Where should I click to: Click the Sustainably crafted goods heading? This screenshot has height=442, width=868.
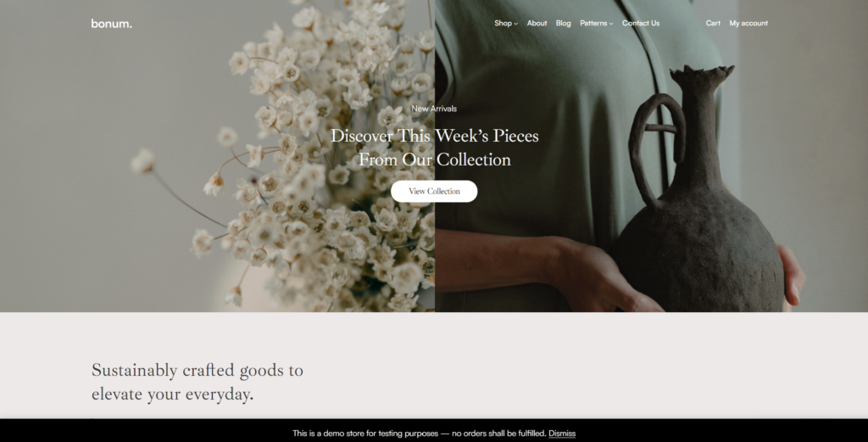[197, 382]
